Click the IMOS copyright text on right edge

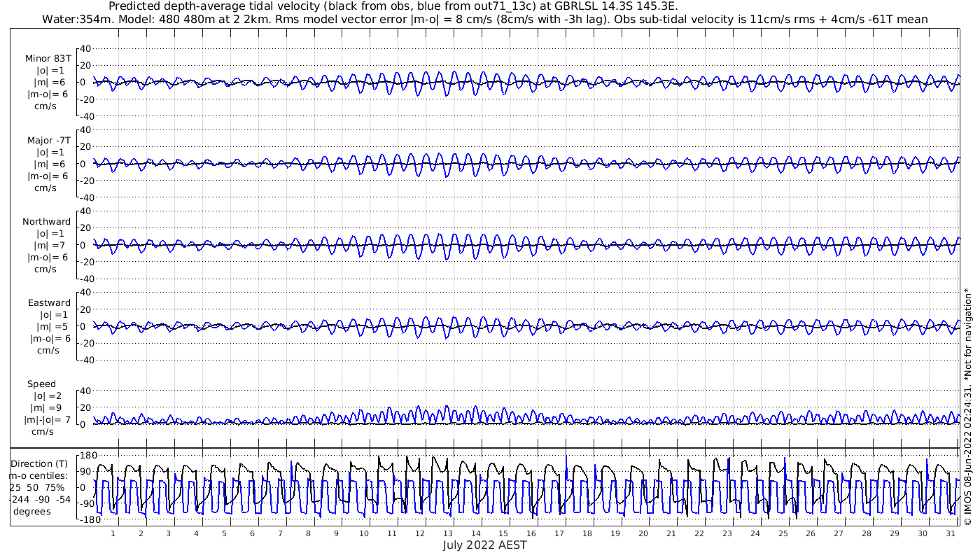(x=968, y=406)
